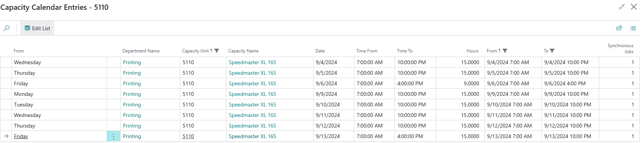Open the list view options icon
Viewport: 644px width, 143px height.
[633, 28]
